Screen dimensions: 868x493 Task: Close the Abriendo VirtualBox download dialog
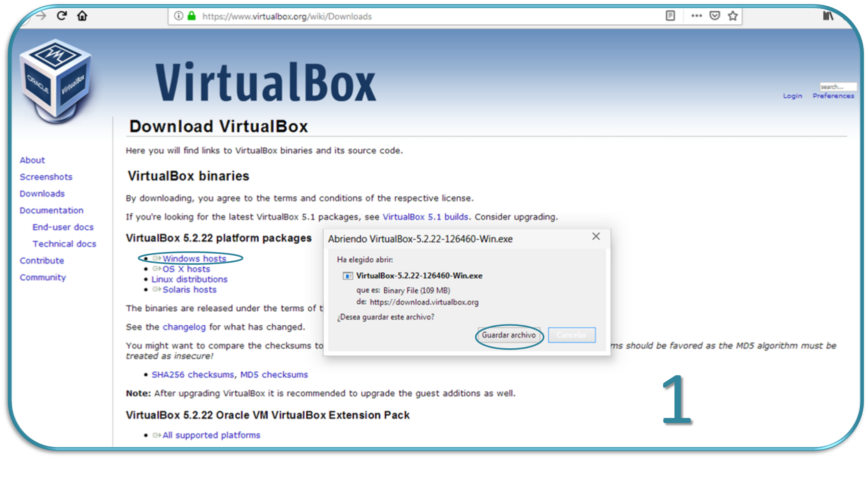click(596, 236)
